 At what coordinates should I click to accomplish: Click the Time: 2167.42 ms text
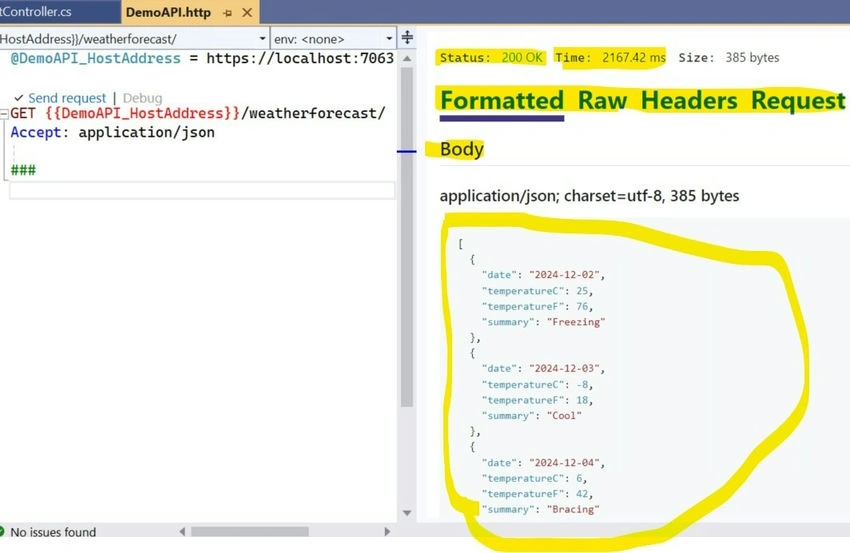click(x=610, y=57)
